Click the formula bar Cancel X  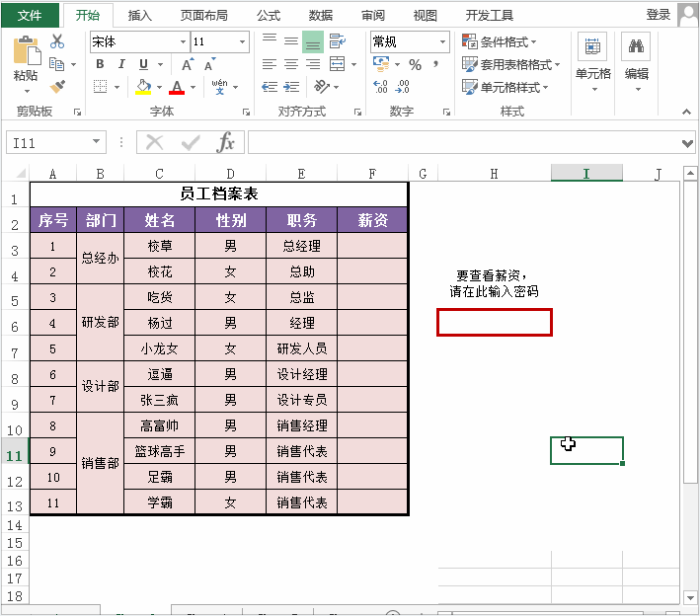[154, 143]
